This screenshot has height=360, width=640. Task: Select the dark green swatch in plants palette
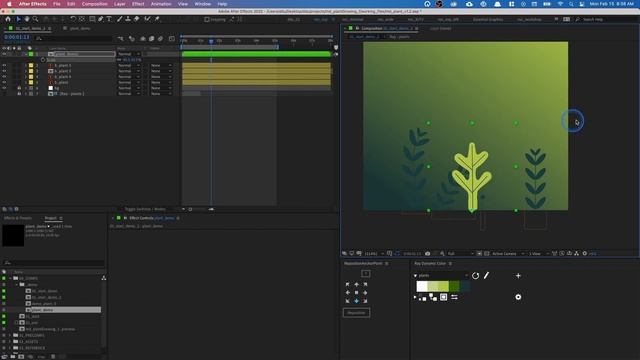coord(454,286)
